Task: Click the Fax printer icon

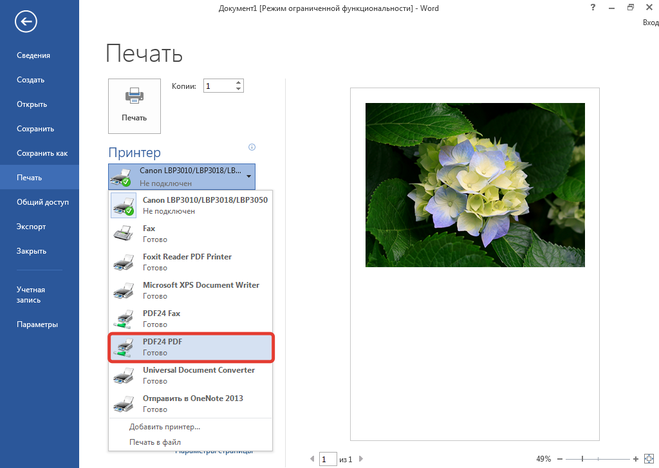Action: point(124,233)
